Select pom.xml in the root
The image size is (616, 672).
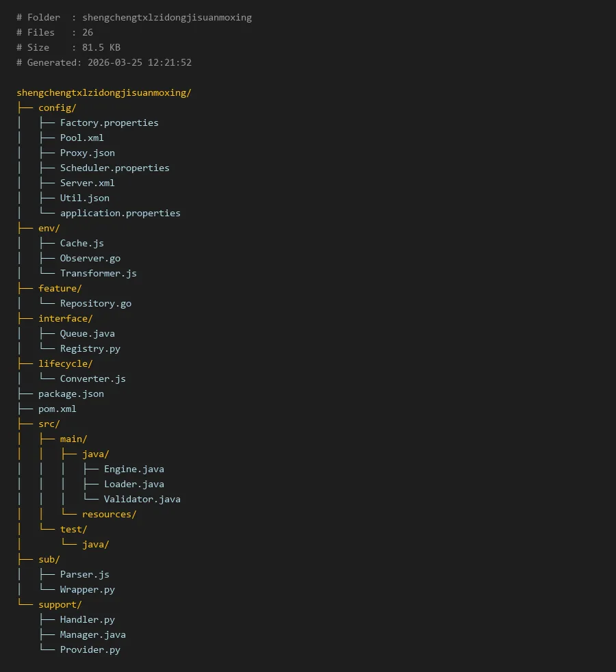(x=57, y=409)
